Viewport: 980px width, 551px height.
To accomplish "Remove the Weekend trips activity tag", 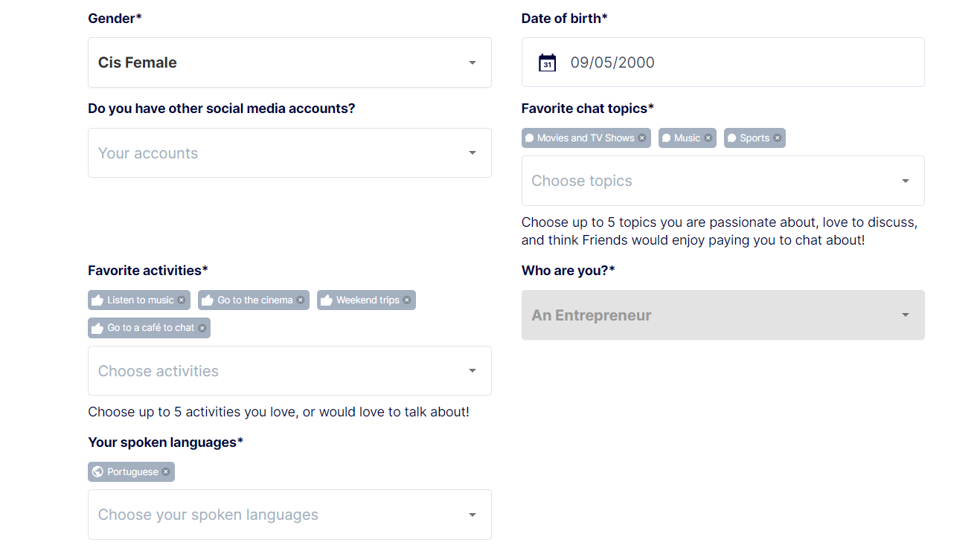I will [x=407, y=300].
